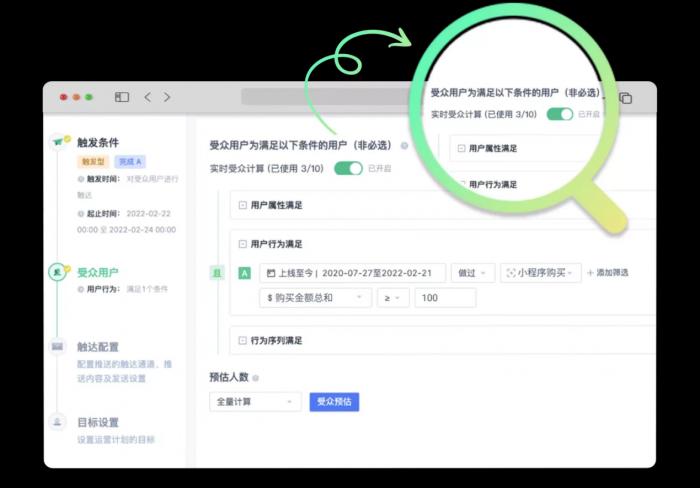Image resolution: width=700 pixels, height=488 pixels.
Task: Select the 触达配置 step icon
Action: pos(57,346)
